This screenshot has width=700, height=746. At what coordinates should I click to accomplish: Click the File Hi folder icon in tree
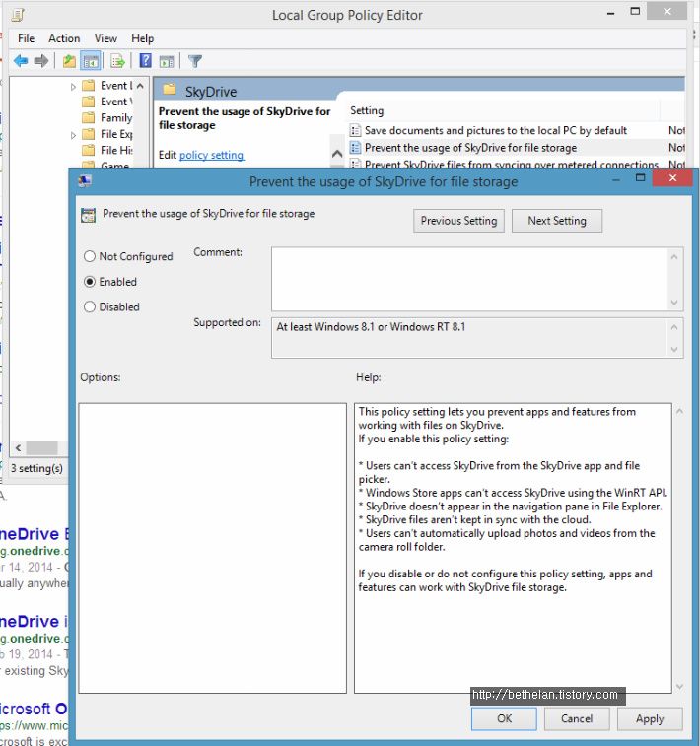click(x=88, y=150)
